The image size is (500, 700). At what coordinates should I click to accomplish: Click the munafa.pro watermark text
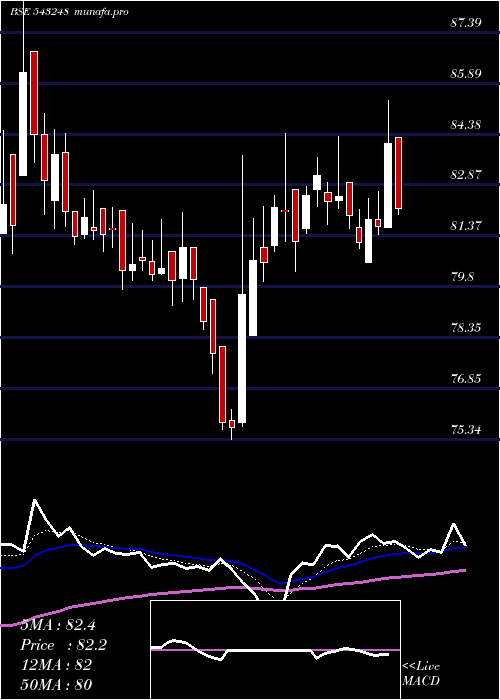(102, 12)
